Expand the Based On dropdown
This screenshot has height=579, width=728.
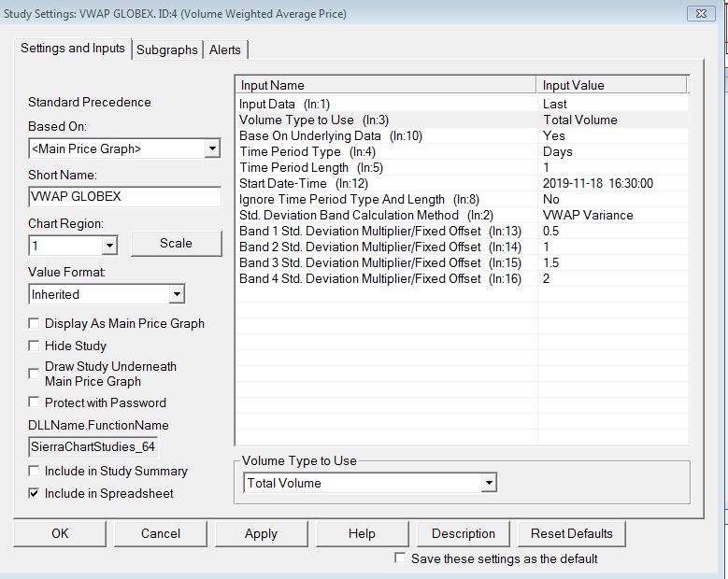click(x=212, y=148)
